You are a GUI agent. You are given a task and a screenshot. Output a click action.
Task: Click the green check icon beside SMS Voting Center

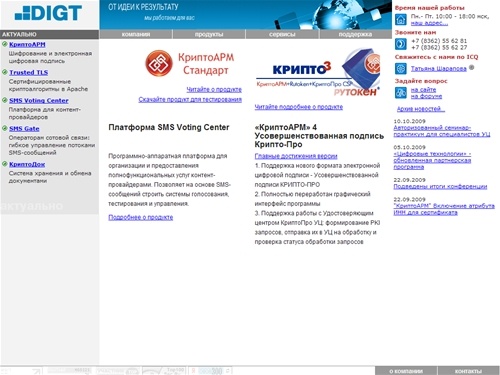4,100
